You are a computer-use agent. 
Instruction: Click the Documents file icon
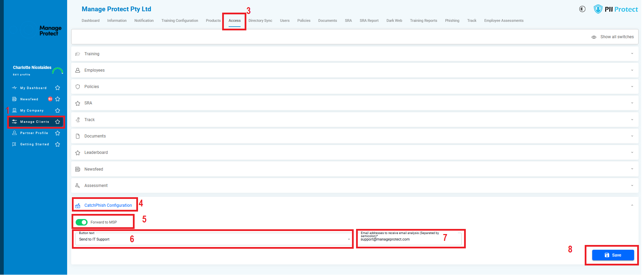78,136
